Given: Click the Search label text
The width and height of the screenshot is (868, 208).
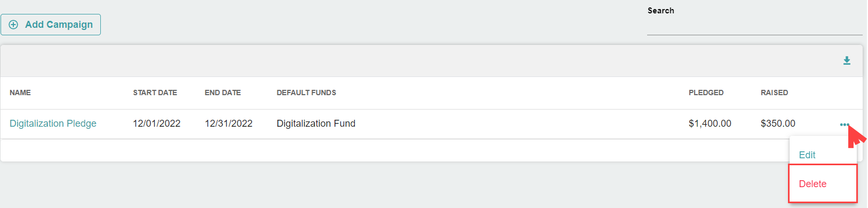Looking at the screenshot, I should (x=660, y=11).
